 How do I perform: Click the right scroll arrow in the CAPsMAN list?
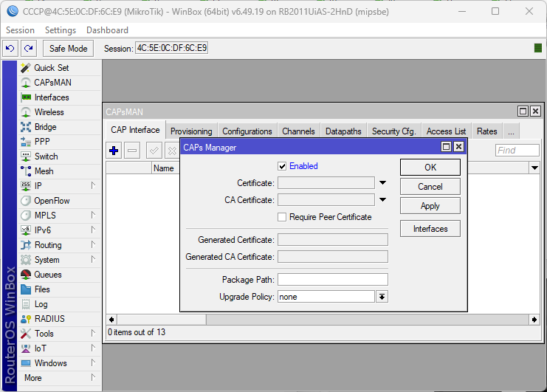(534, 320)
